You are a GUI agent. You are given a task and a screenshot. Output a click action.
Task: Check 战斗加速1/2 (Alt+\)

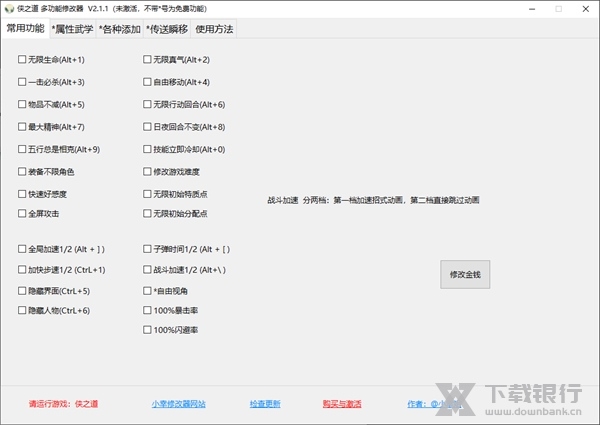pyautogui.click(x=184, y=270)
